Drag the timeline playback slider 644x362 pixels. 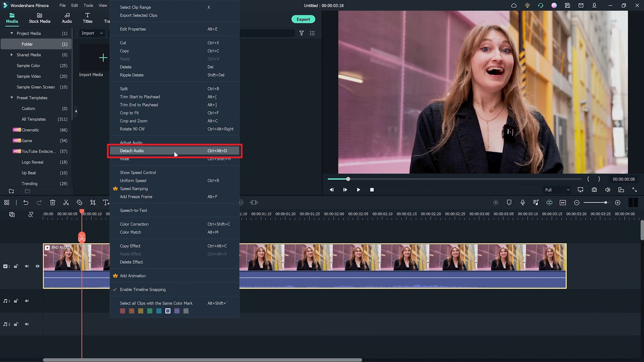[347, 179]
